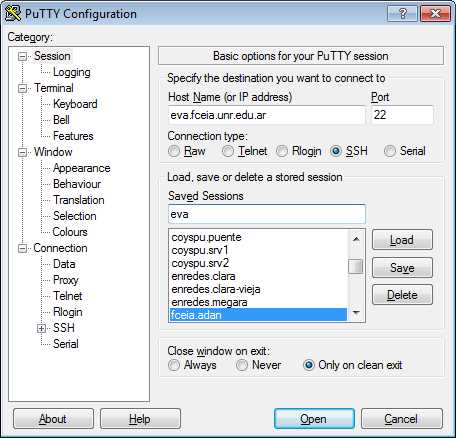This screenshot has height=438, width=456.
Task: Collapse the Terminal category node
Action: pyautogui.click(x=22, y=88)
